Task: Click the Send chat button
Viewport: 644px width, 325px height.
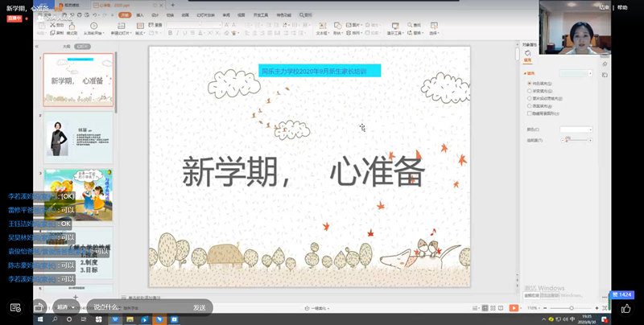Action: (x=199, y=307)
